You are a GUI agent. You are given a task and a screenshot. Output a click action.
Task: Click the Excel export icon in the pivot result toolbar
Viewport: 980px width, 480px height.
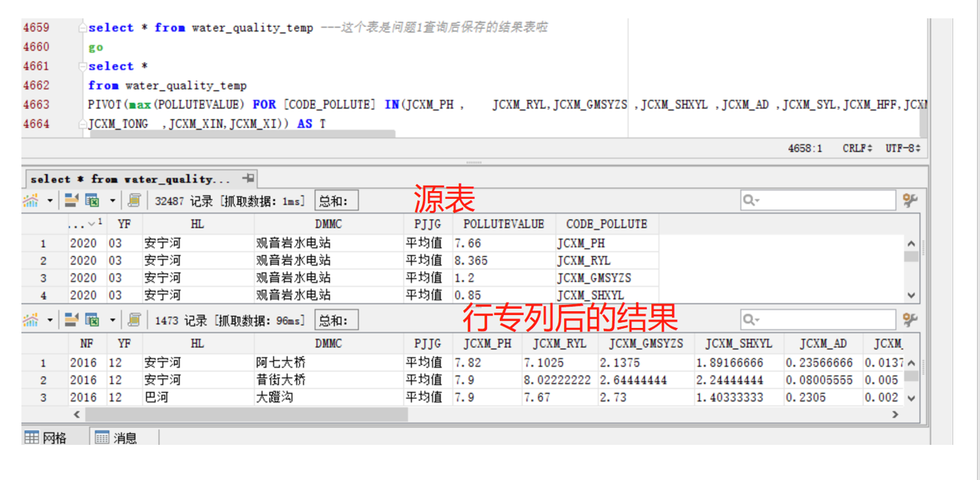click(x=92, y=319)
